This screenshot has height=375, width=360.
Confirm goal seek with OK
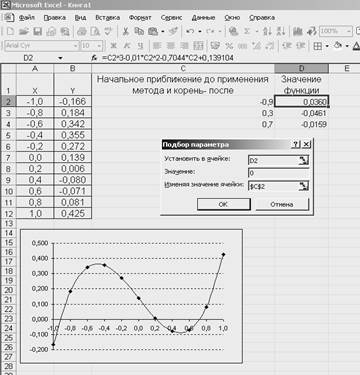[223, 204]
